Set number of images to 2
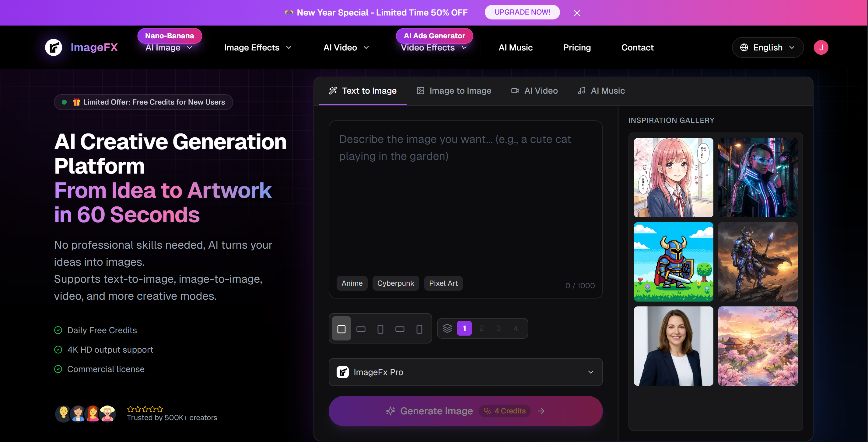The image size is (868, 442). [481, 328]
